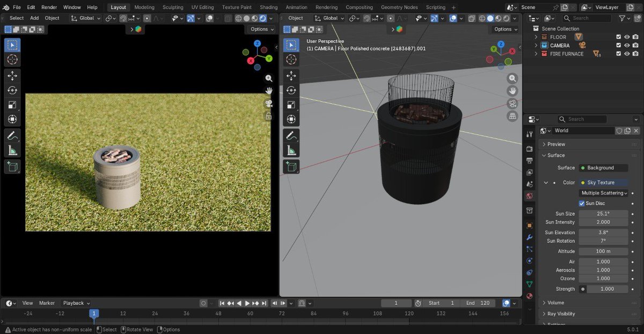Toggle camera view icon in right viewport
The height and width of the screenshot is (334, 644).
coord(513,104)
